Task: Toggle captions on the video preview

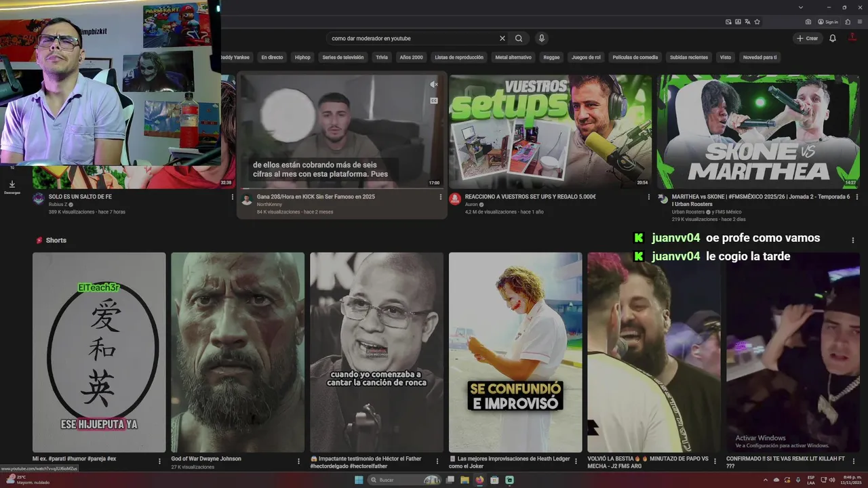Action: [434, 100]
